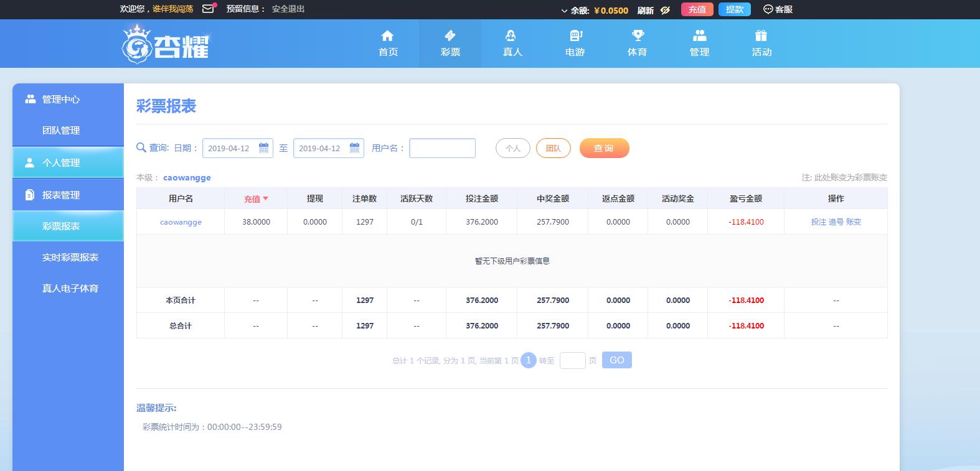Open 实时彩票报表 in sidebar
980x471 pixels.
tap(70, 257)
